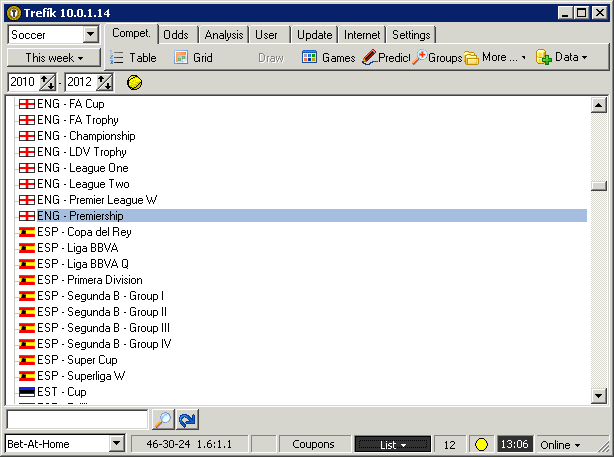This screenshot has width=614, height=457.
Task: Select ENG - FA Cup
Action: pyautogui.click(x=70, y=104)
